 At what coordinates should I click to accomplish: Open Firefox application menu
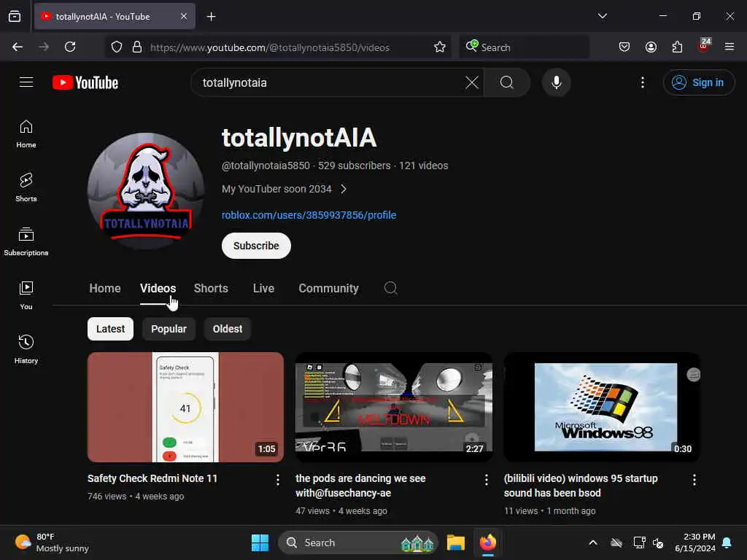pyautogui.click(x=729, y=47)
